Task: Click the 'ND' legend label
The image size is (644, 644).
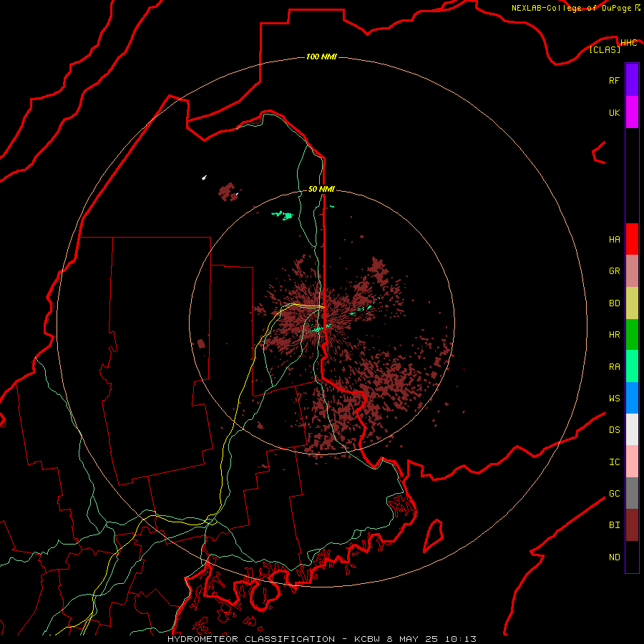Action: (614, 557)
